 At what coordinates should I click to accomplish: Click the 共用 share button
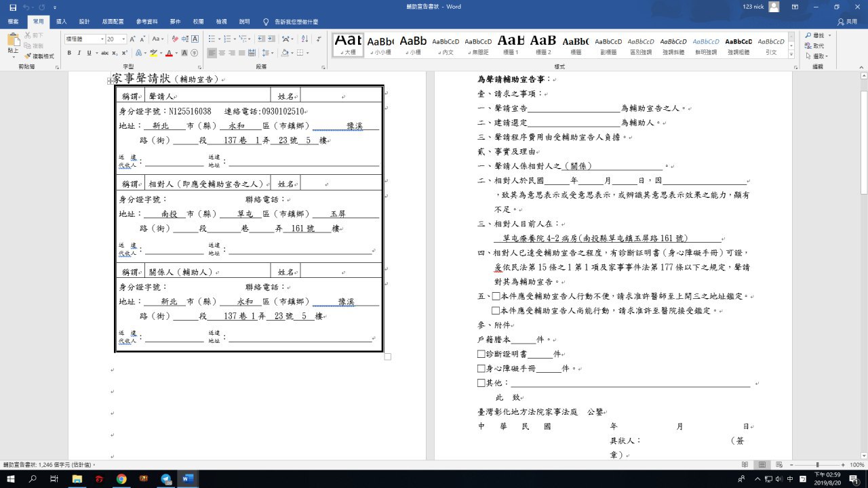[x=847, y=22]
